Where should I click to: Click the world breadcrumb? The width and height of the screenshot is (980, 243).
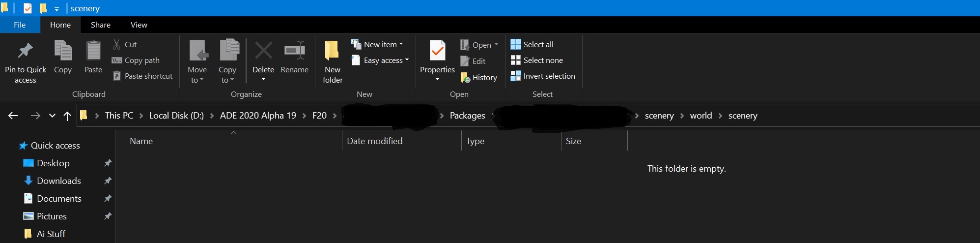(x=701, y=116)
